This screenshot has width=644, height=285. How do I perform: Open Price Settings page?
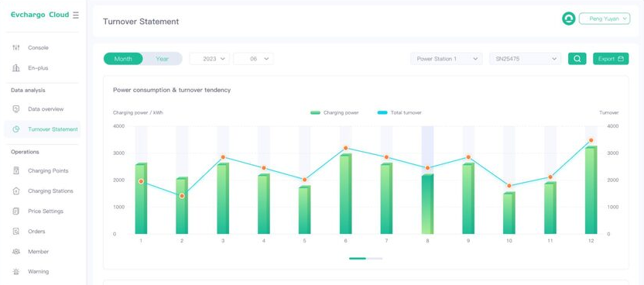point(46,211)
